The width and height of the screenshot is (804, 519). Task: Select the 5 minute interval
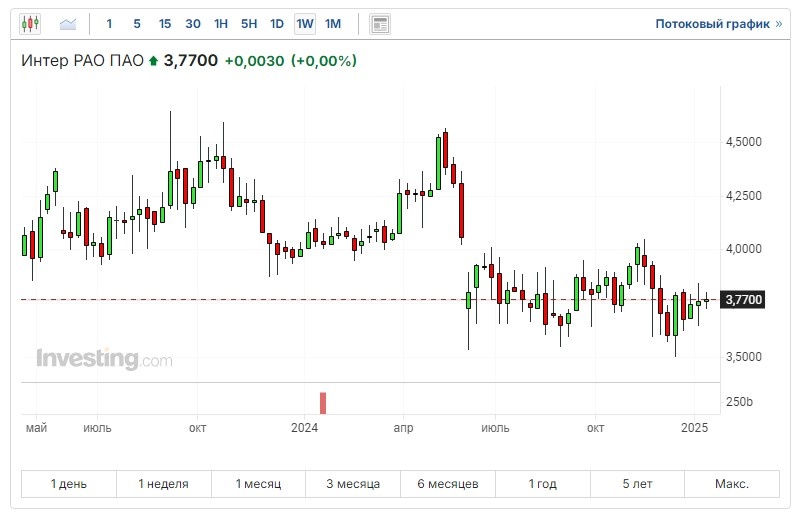137,24
